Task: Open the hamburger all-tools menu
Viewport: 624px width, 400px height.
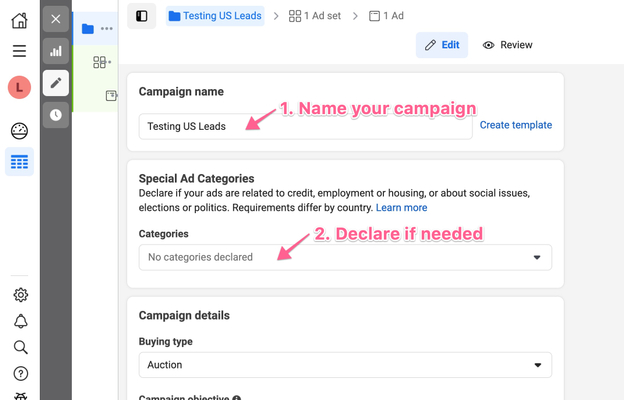Action: click(19, 51)
